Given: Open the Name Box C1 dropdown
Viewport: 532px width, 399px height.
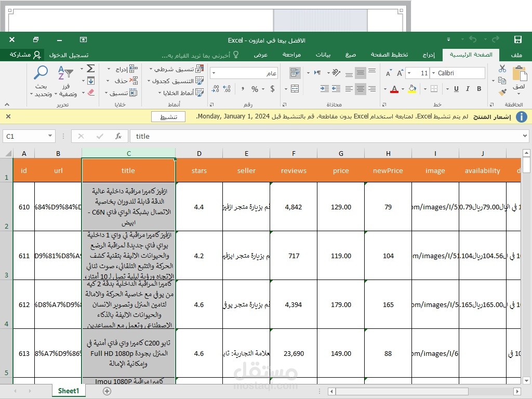Looking at the screenshot, I should tap(50, 136).
